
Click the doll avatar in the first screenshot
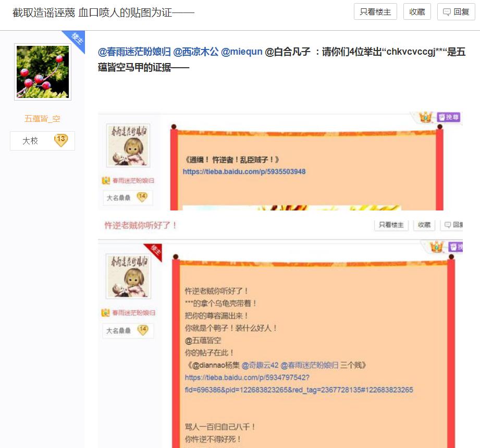128,145
